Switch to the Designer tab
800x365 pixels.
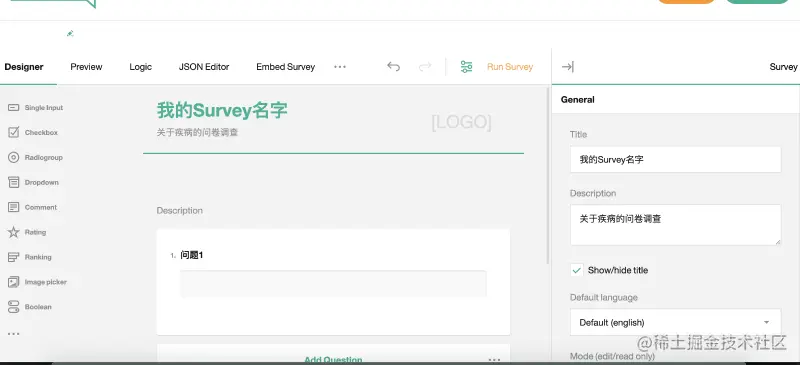coord(24,67)
